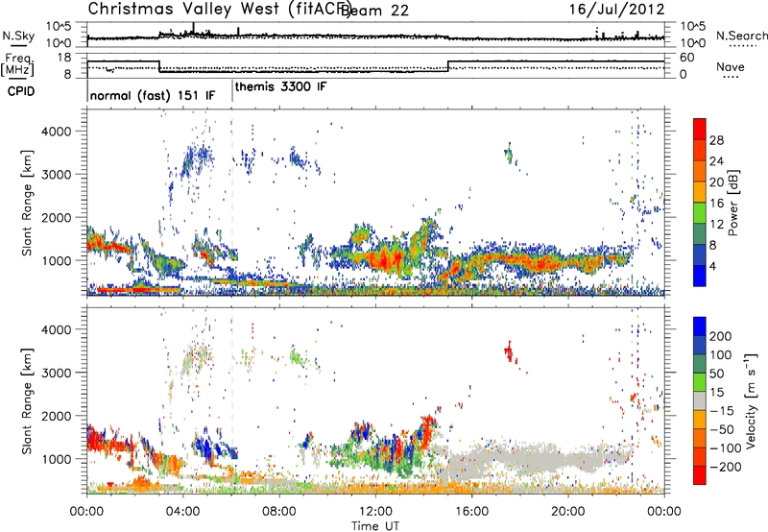Click the red bottom segment of Velocity colorbar
This screenshot has height=532, width=768.
(x=700, y=475)
